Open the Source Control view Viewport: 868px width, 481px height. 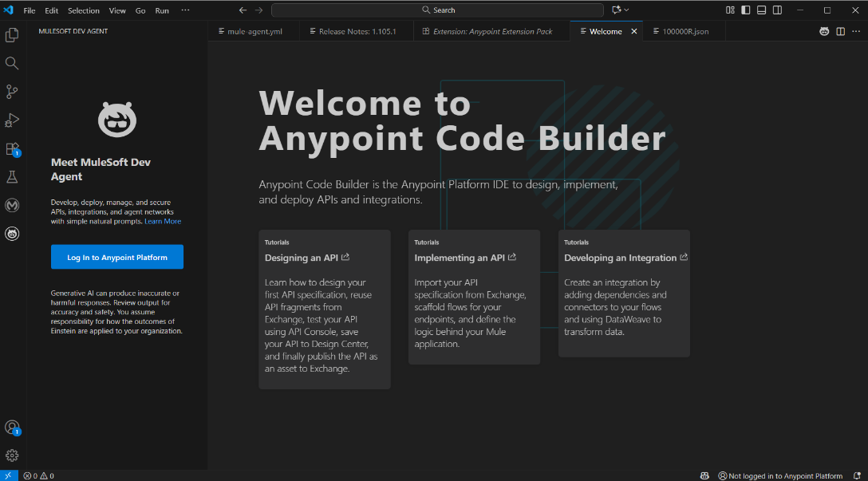click(12, 92)
